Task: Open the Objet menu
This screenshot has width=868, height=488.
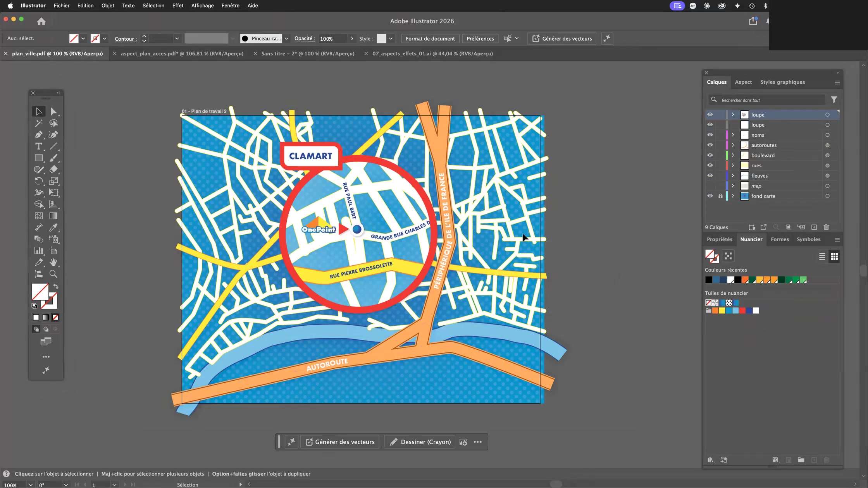Action: (108, 5)
